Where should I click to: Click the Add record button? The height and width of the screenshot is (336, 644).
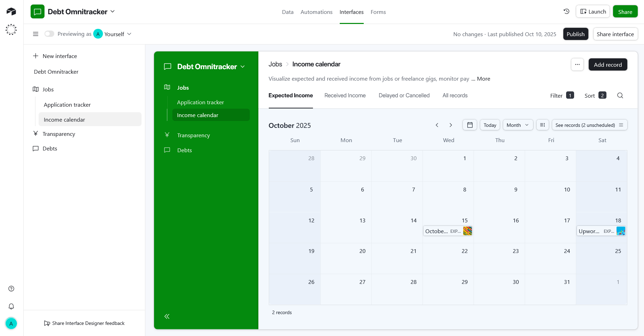(x=607, y=65)
